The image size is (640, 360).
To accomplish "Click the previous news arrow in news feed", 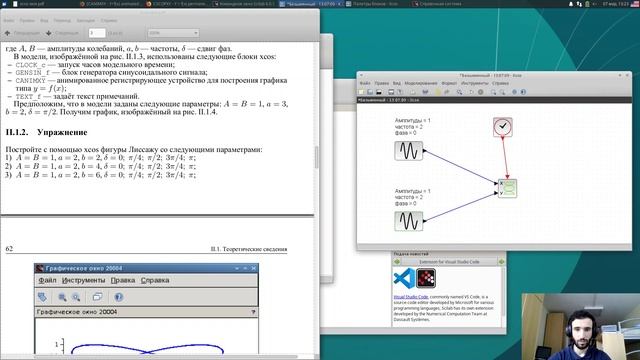I will click(x=397, y=262).
